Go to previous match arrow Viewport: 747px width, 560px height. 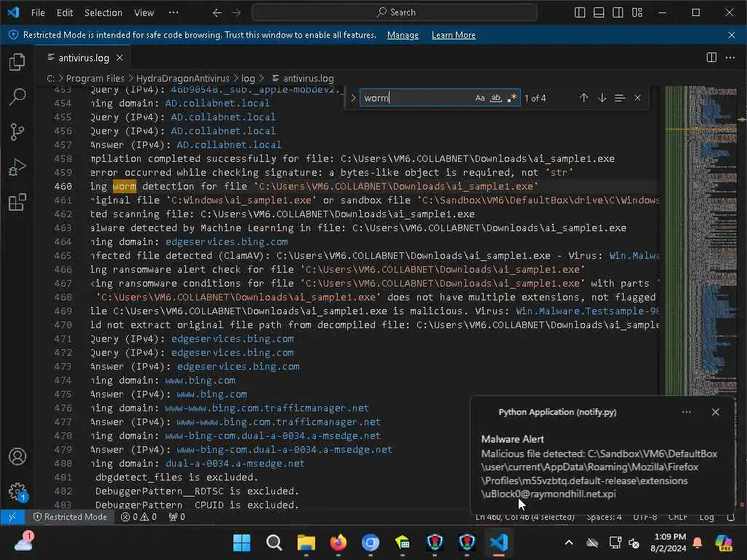(x=584, y=98)
